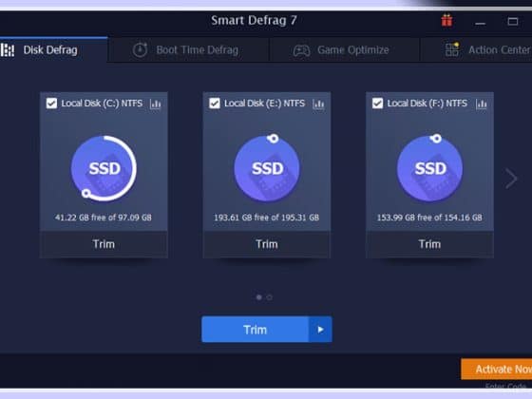Select '193.61 GB free of 195.31 GB' text
Viewport: 532px width, 399px height.
pyautogui.click(x=266, y=218)
